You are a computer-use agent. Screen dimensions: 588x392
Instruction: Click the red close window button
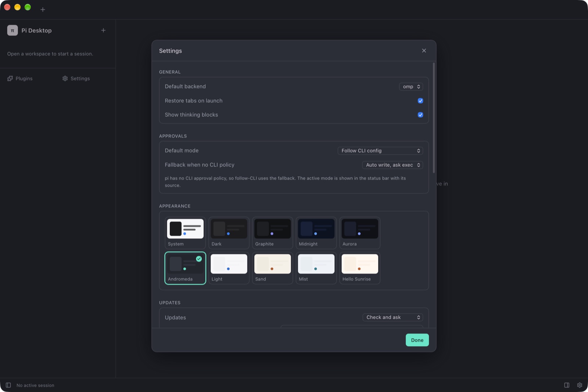tap(7, 7)
